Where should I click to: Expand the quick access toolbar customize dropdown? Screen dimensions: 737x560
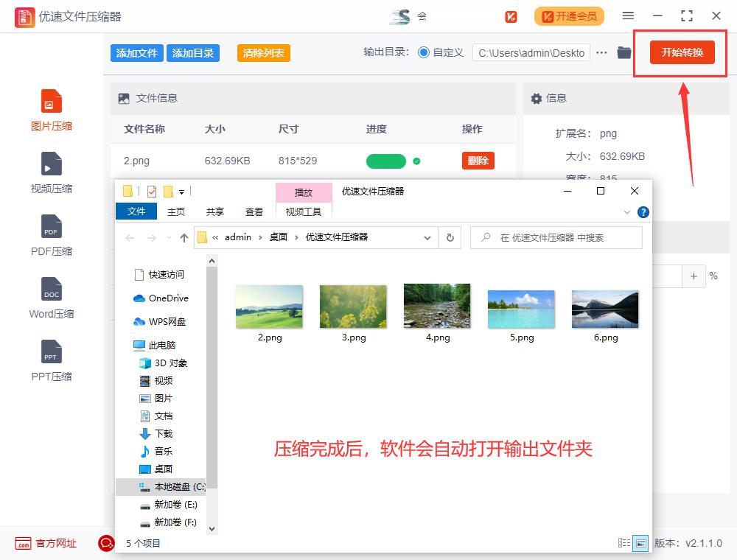pyautogui.click(x=181, y=192)
